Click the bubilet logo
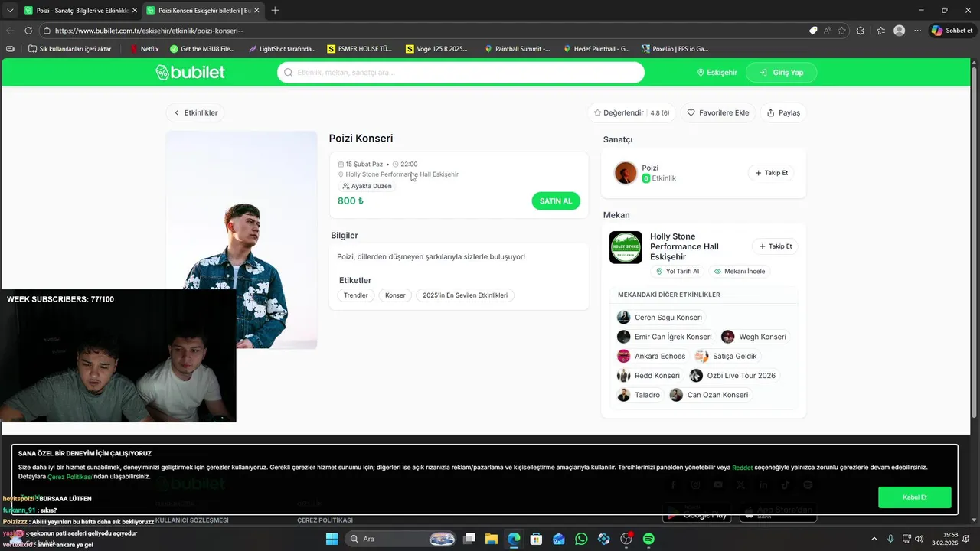 click(190, 72)
